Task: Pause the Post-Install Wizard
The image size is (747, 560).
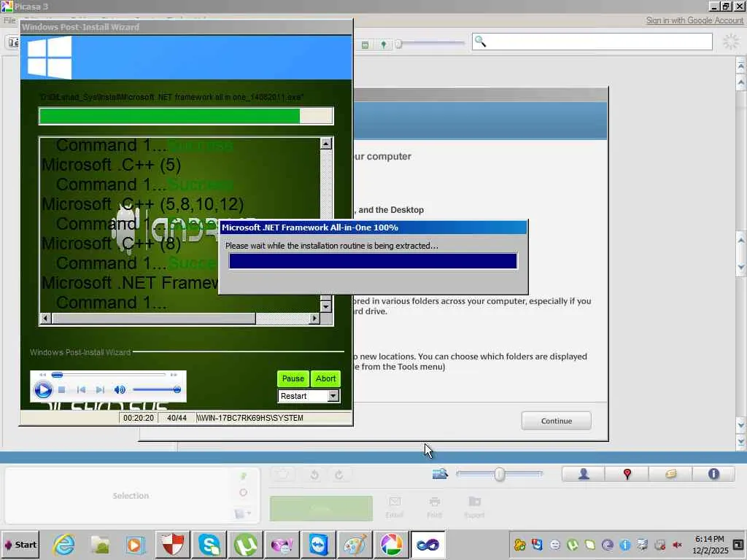Action: pyautogui.click(x=293, y=378)
